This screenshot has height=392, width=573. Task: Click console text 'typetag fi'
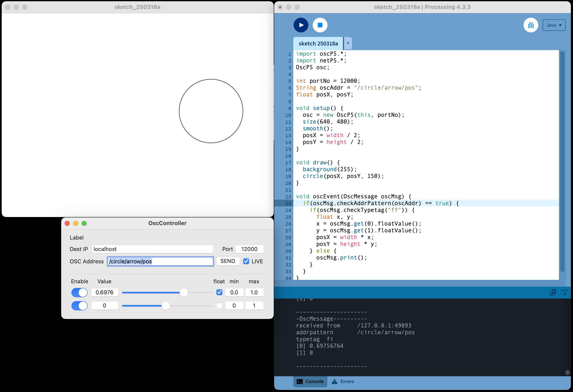tap(315, 339)
